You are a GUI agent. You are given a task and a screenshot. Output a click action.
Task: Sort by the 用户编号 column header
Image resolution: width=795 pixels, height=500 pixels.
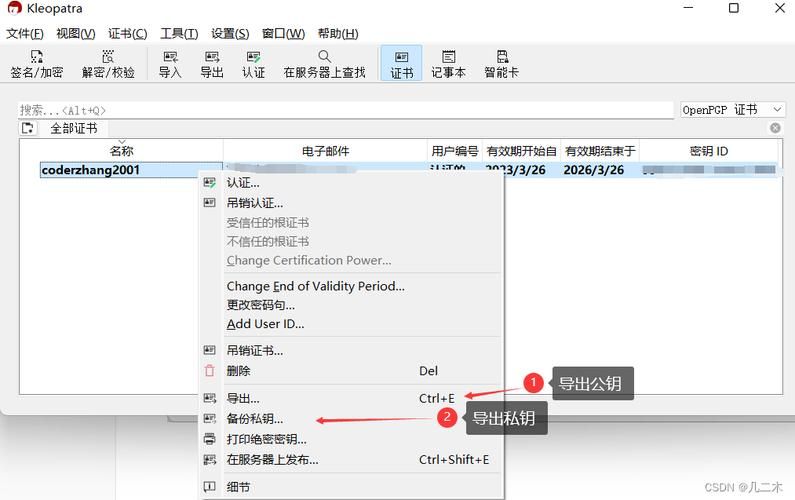click(x=455, y=151)
